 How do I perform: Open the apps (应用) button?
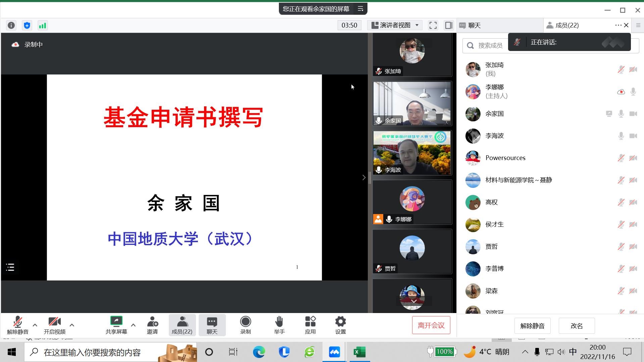click(310, 325)
